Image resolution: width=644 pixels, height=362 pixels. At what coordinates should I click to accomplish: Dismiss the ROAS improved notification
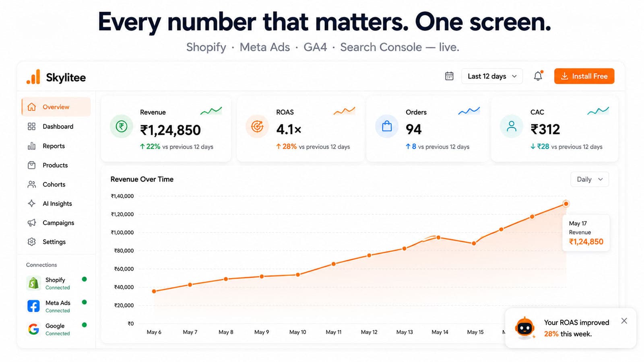(624, 321)
